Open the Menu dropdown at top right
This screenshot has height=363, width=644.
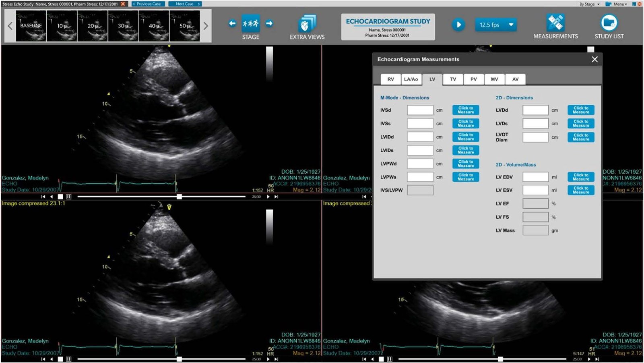617,4
